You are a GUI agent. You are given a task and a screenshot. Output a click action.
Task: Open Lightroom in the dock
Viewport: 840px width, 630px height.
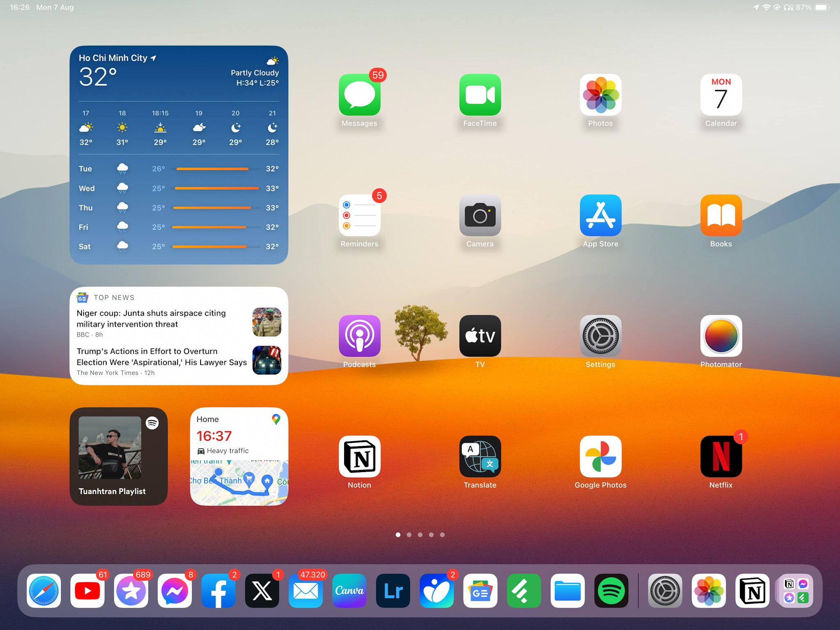393,591
